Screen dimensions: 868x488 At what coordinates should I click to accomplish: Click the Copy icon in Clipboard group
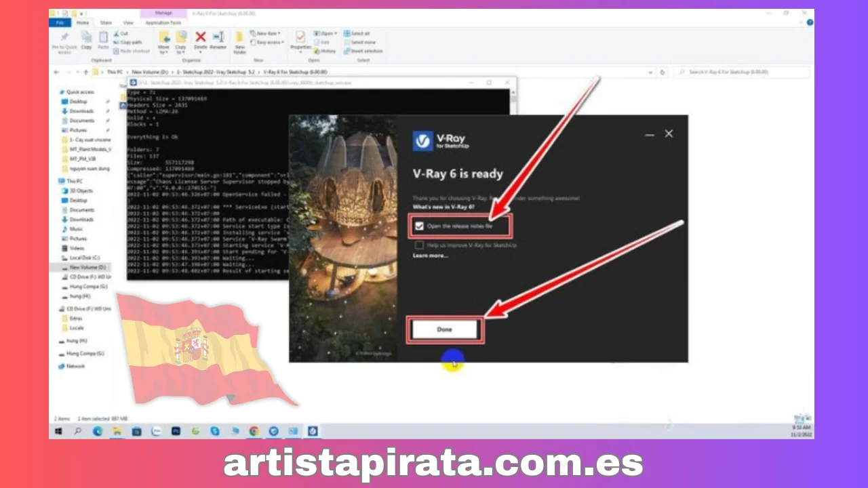86,37
